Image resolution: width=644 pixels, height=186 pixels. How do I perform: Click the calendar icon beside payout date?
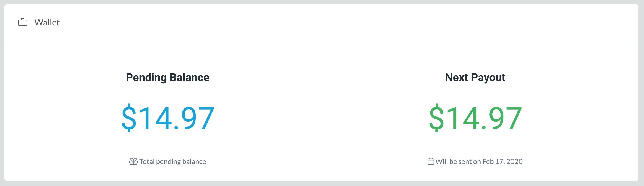pos(431,161)
